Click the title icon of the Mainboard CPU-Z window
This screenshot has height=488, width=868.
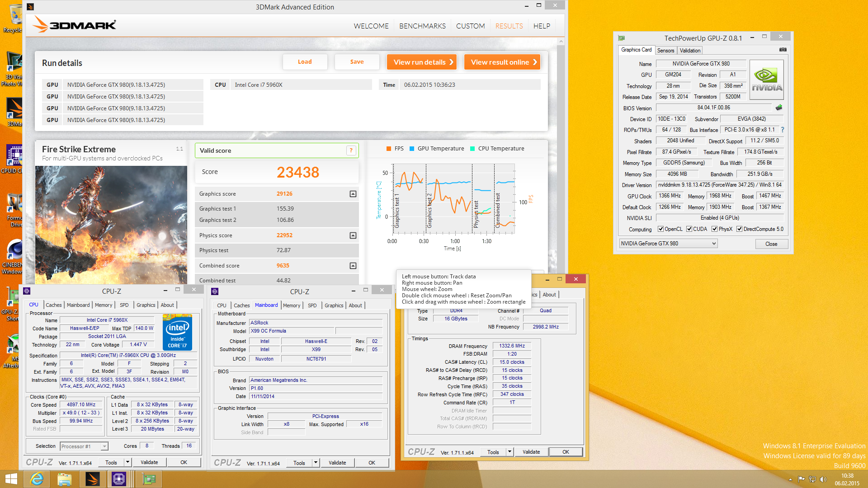pos(215,291)
